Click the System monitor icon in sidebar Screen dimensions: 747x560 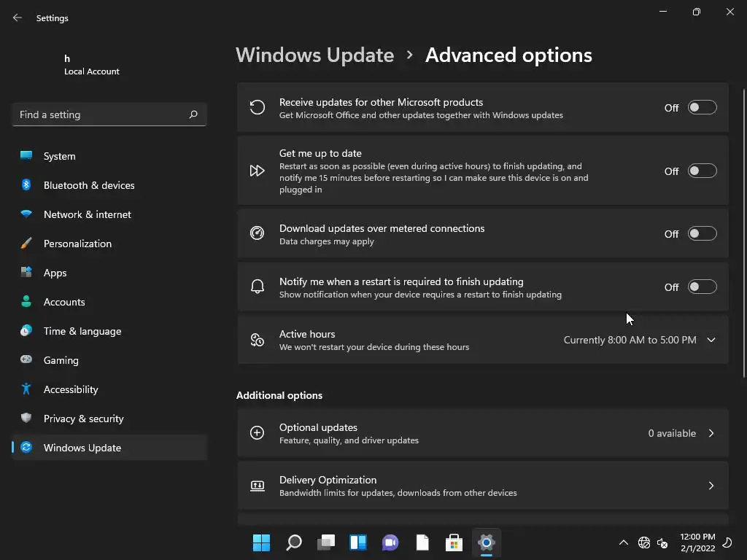click(26, 156)
